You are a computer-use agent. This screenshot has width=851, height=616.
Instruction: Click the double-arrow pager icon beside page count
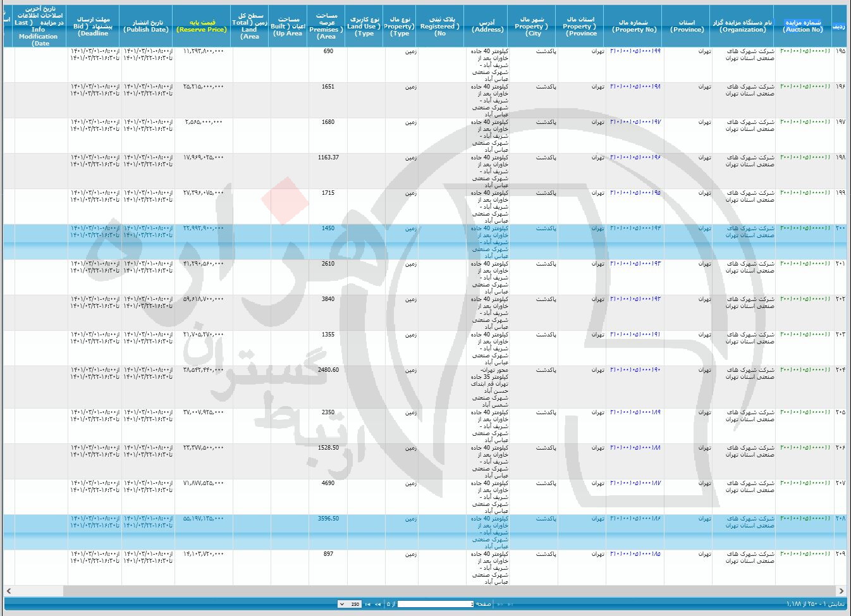378,604
